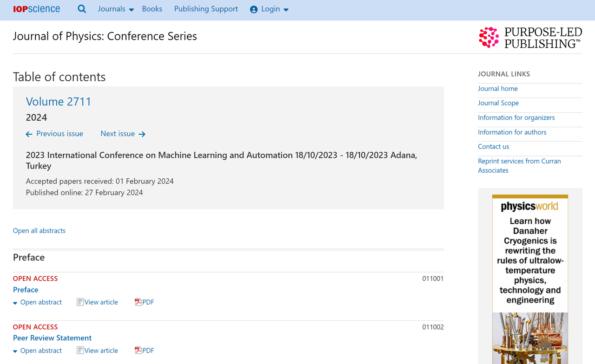595x364 pixels.
Task: Open the PDF of the Preface
Action: (x=144, y=302)
